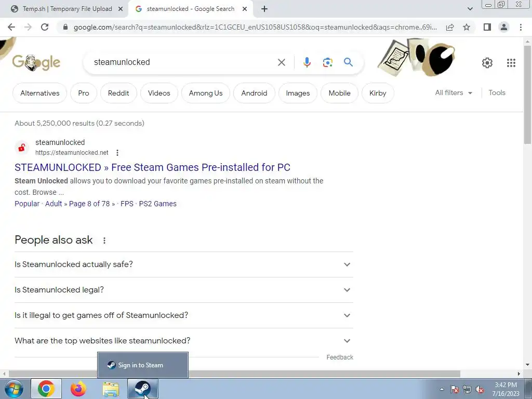The height and width of the screenshot is (399, 532).
Task: Open the STEAMUNLOCKED Free Steam Games result
Action: (x=152, y=167)
